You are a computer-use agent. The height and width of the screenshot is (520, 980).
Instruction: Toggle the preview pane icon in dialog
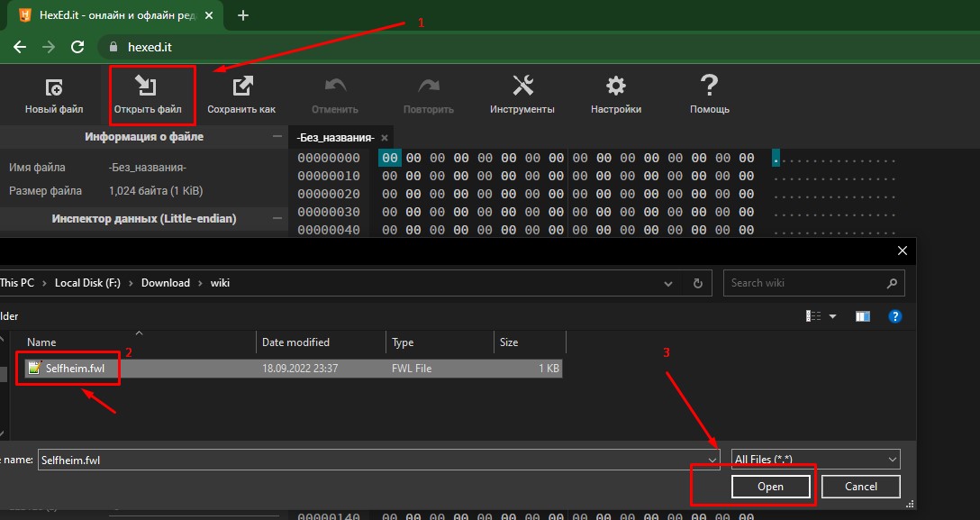pos(863,316)
